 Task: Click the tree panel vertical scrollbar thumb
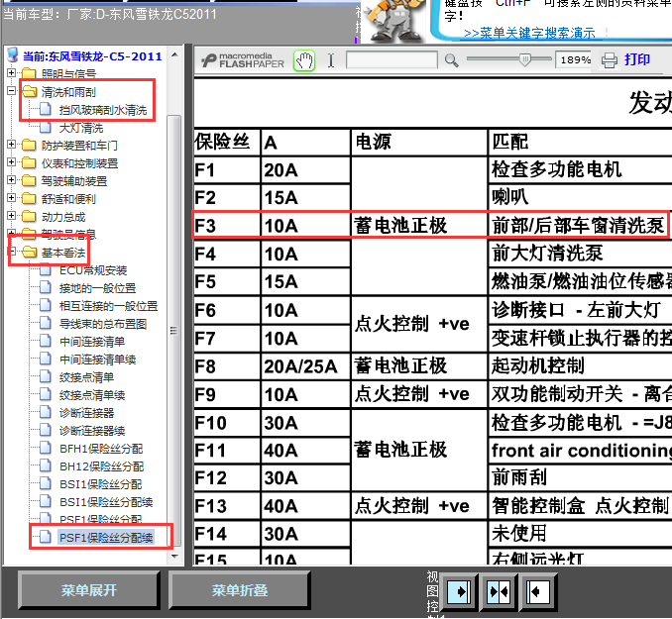click(x=173, y=331)
